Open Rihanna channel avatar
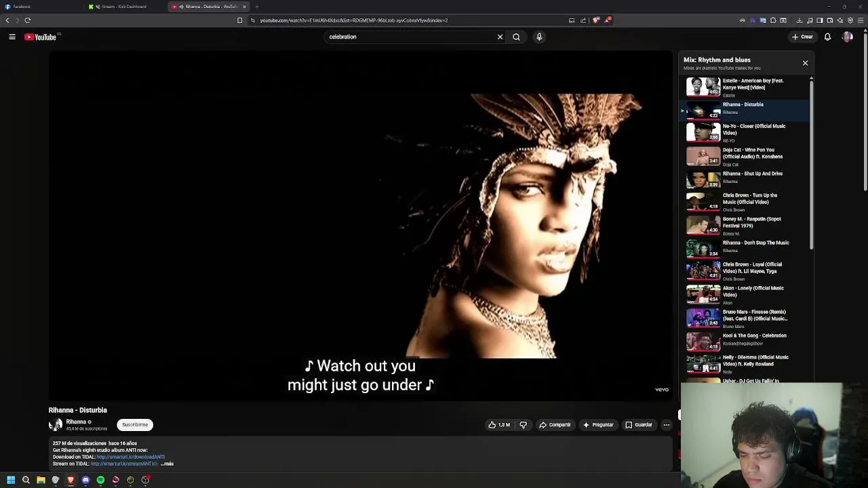 click(x=56, y=425)
